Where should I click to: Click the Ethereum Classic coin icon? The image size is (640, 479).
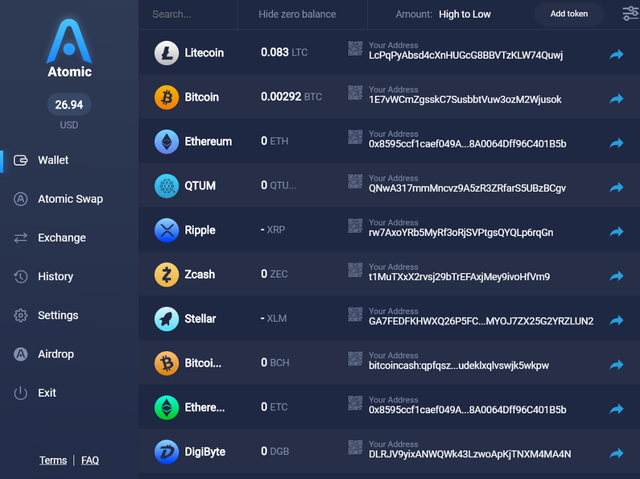click(x=167, y=408)
